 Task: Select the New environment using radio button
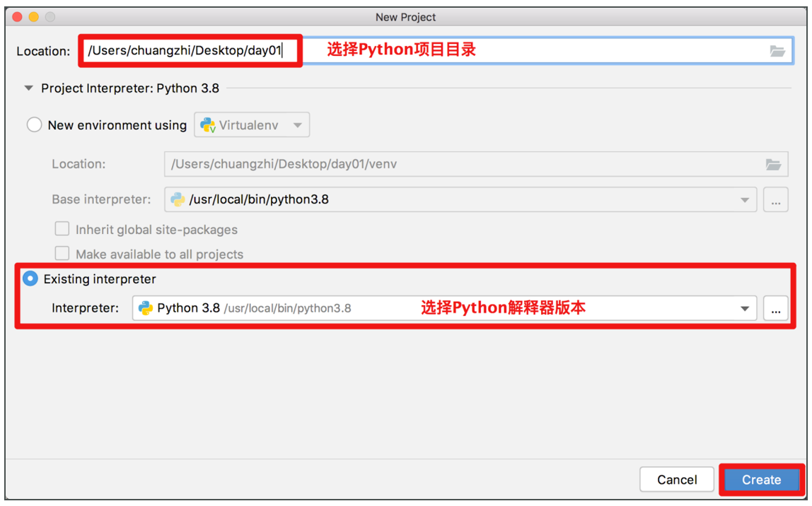pos(34,124)
